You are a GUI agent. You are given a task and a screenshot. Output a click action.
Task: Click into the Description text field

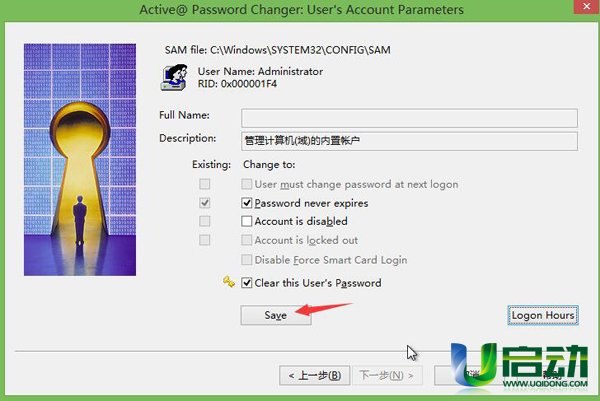click(x=409, y=141)
